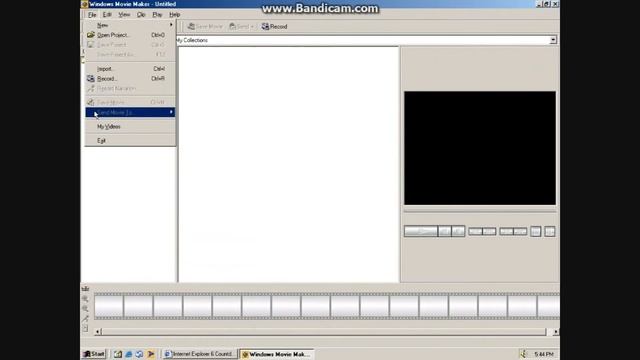Click the zoom in timeline icon
Viewport: 640px width, 360px height.
85,299
